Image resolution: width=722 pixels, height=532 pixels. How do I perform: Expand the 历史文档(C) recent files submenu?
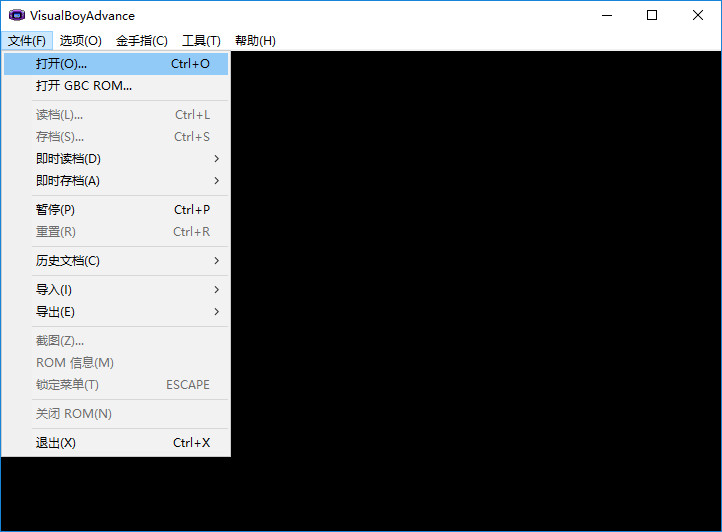tap(116, 261)
